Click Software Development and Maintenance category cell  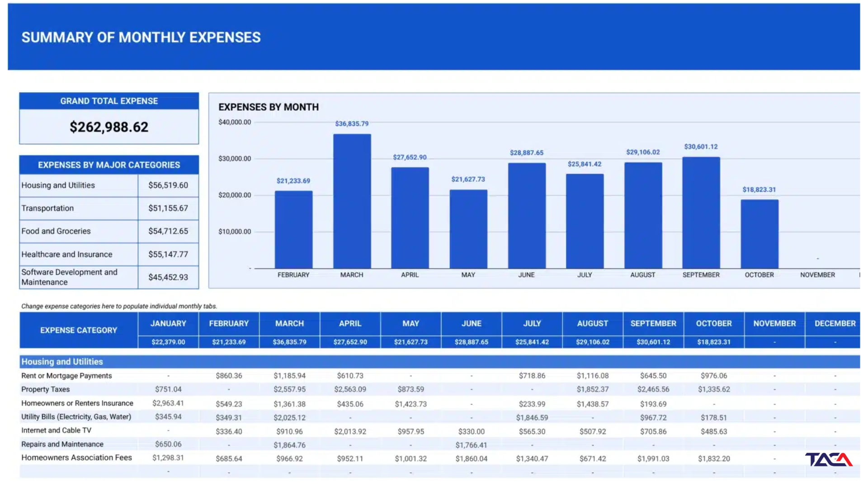click(79, 277)
